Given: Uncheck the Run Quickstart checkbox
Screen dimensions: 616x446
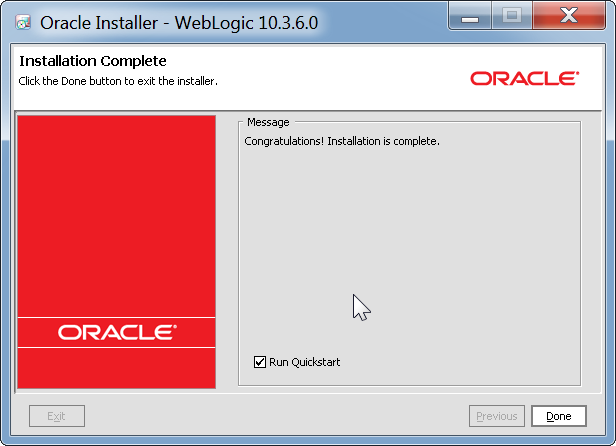Looking at the screenshot, I should (260, 362).
